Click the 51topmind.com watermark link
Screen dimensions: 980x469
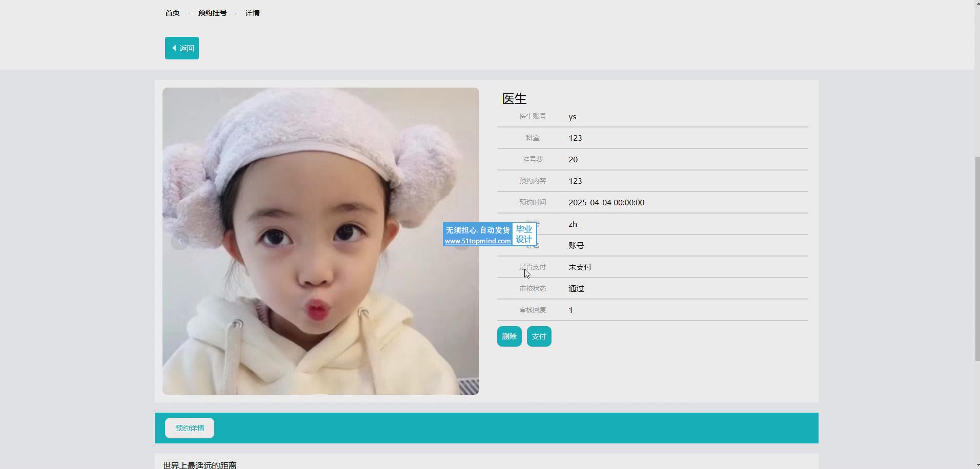pyautogui.click(x=477, y=241)
